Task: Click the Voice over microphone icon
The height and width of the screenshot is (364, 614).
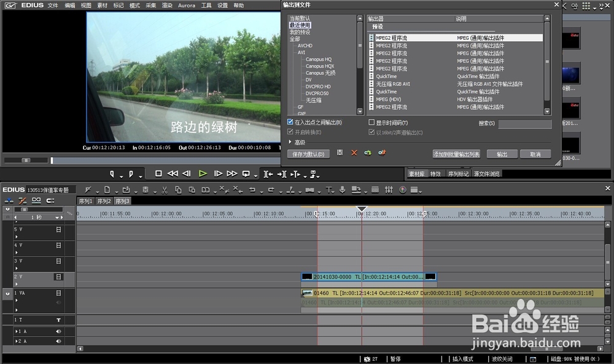Action: [x=342, y=190]
